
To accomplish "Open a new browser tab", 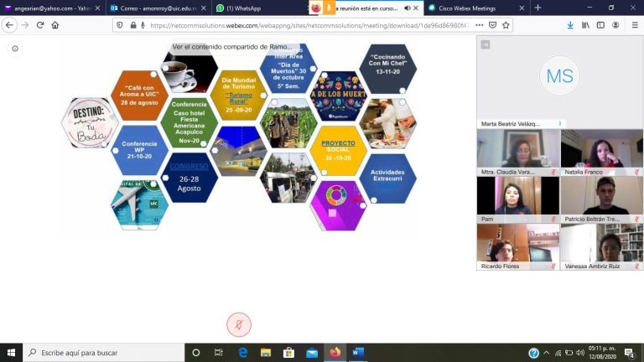I will click(x=538, y=8).
